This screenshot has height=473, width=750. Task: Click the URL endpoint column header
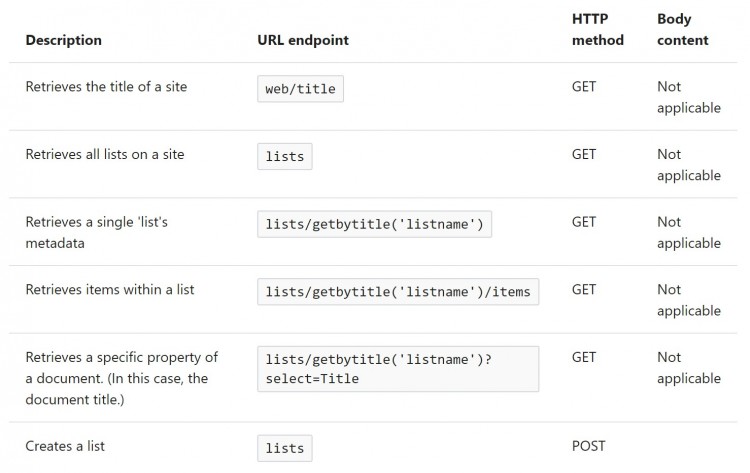tap(303, 40)
